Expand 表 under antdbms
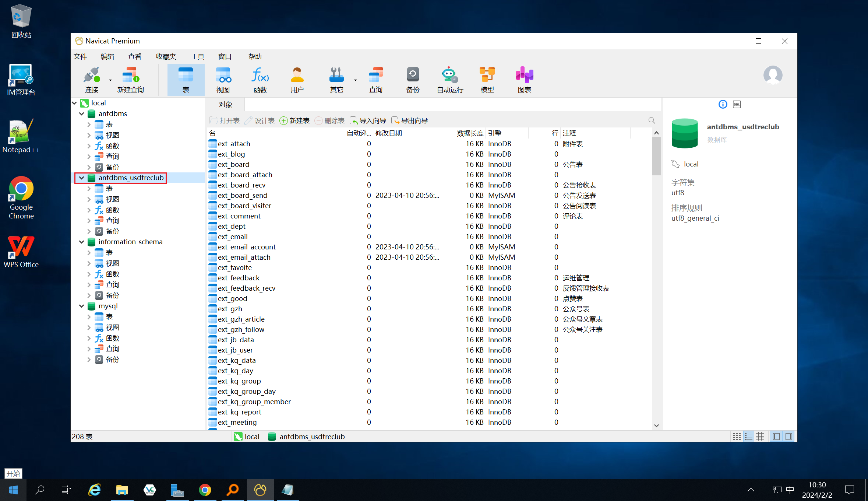 (x=89, y=125)
